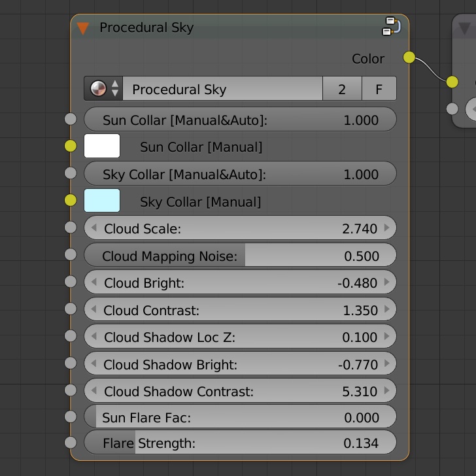Click the user count 2 button
The width and height of the screenshot is (476, 476).
click(x=342, y=89)
